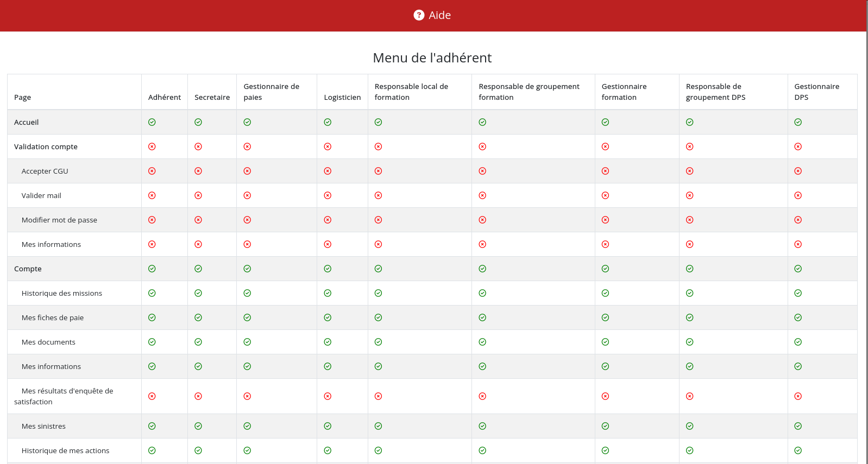The image size is (868, 464).
Task: Click red cross for Validation compte under Secretaire
Action: tap(198, 147)
